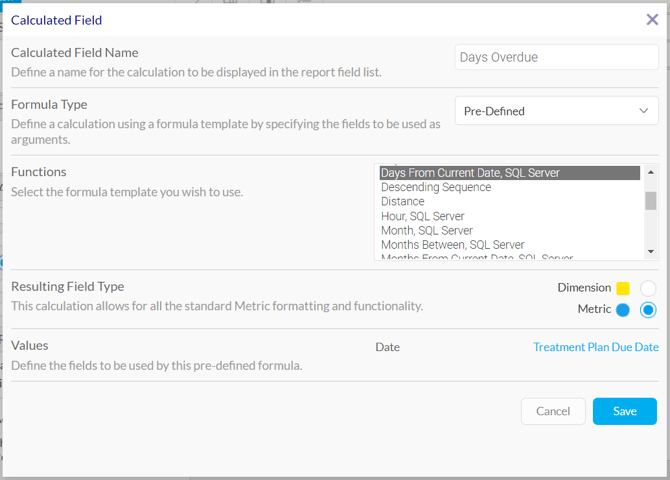The width and height of the screenshot is (670, 480).
Task: Close the Calculated Field dialog
Action: [652, 19]
